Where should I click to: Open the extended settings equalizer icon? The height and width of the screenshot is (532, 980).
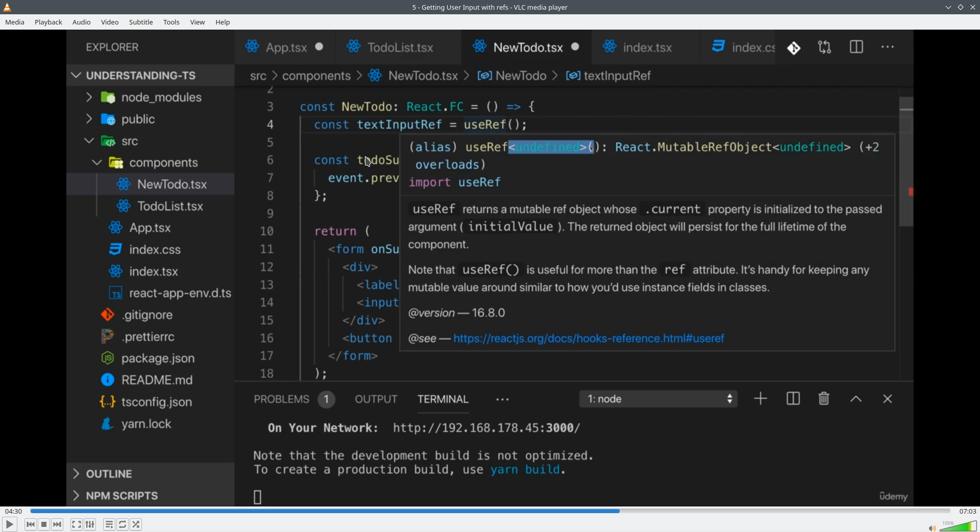[90, 524]
